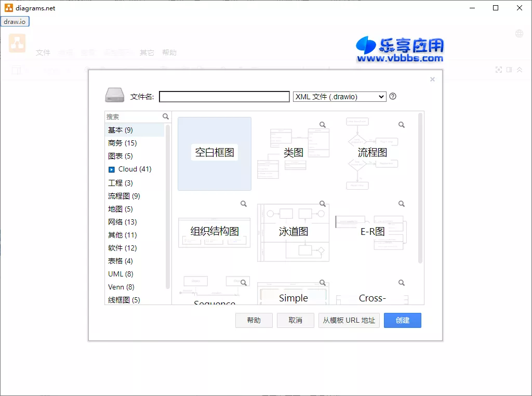Click the magnifier icon above Simple template
This screenshot has width=532, height=396.
(x=322, y=282)
